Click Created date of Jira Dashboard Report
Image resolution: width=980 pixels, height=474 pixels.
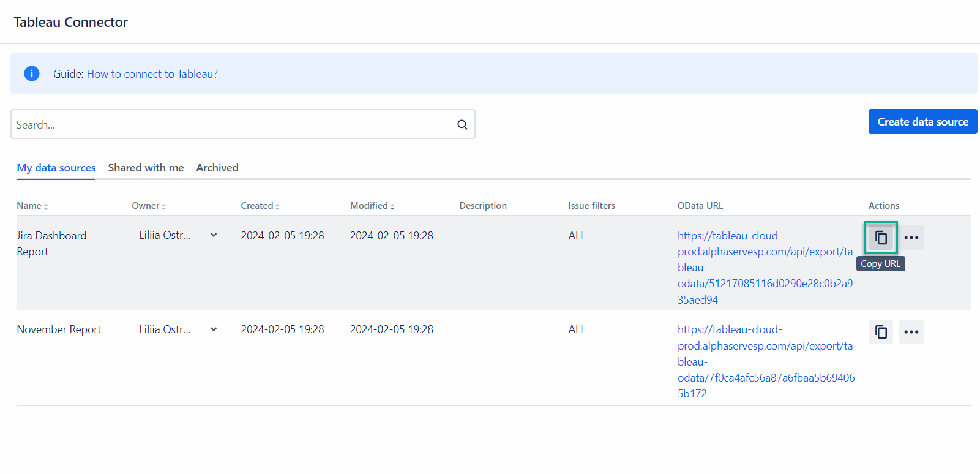(x=282, y=236)
